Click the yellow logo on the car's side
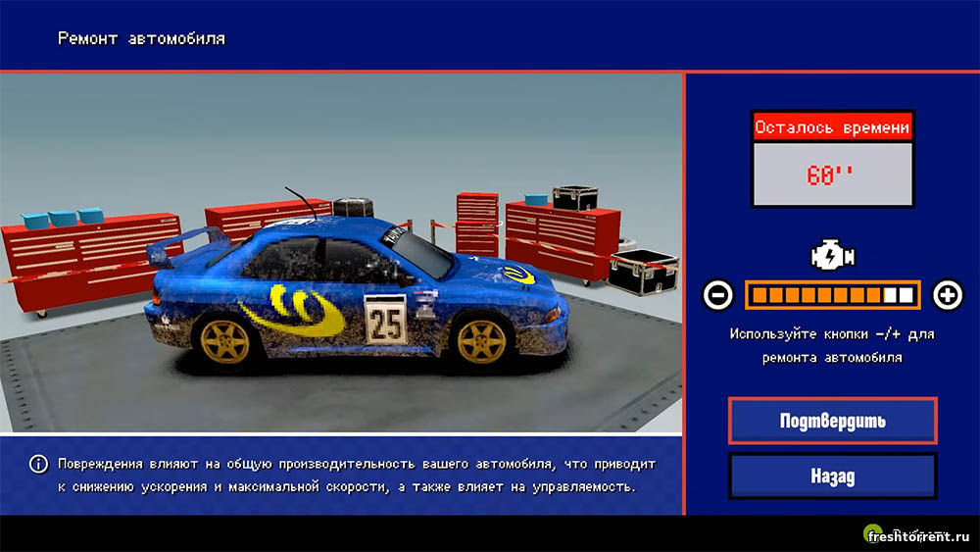980x552 pixels. coord(292,309)
